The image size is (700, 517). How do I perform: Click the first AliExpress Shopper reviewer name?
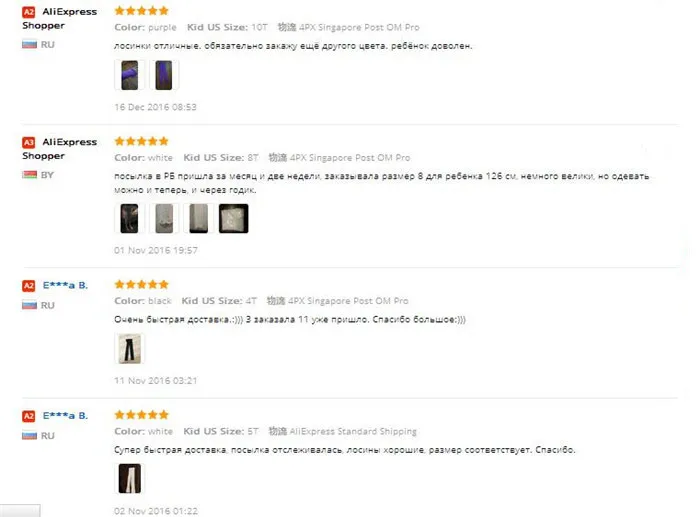click(59, 18)
